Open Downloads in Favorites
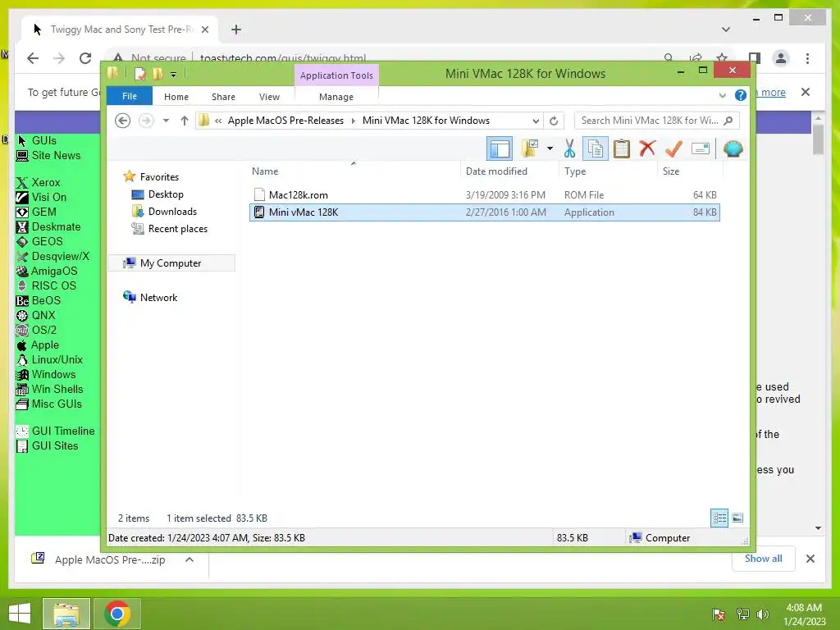This screenshot has width=840, height=630. pos(172,212)
